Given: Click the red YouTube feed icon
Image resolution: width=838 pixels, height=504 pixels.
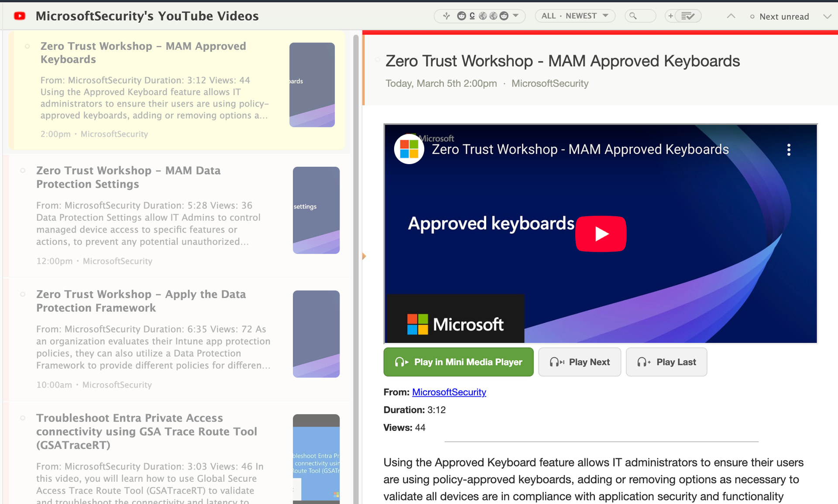Looking at the screenshot, I should tap(20, 16).
